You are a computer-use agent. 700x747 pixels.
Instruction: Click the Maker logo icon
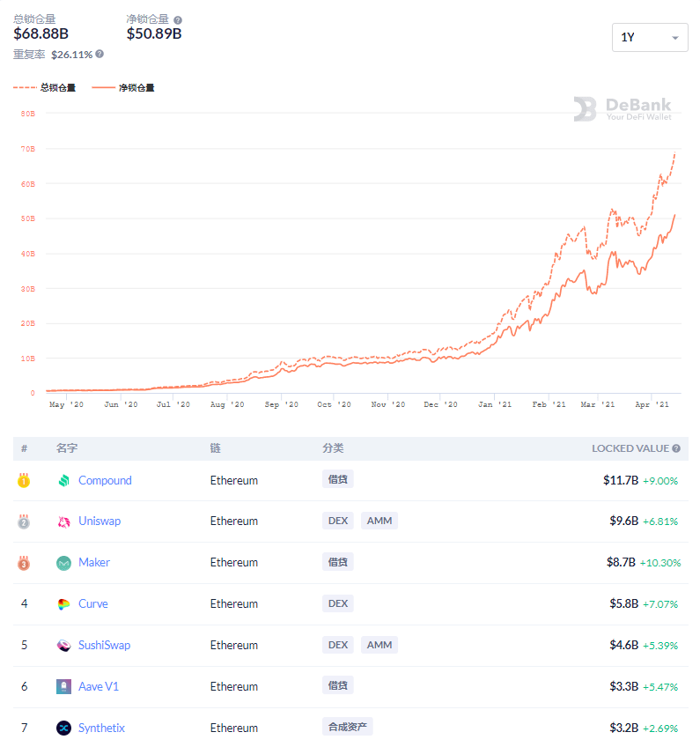(63, 564)
